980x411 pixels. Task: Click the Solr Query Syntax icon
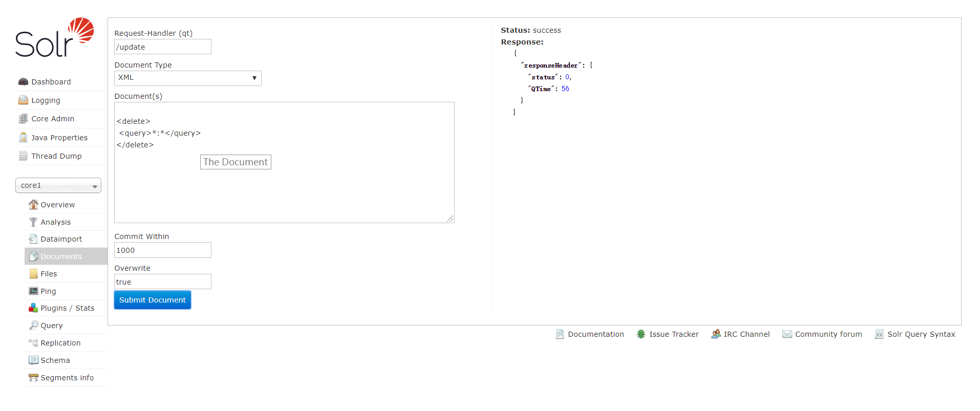(x=879, y=334)
